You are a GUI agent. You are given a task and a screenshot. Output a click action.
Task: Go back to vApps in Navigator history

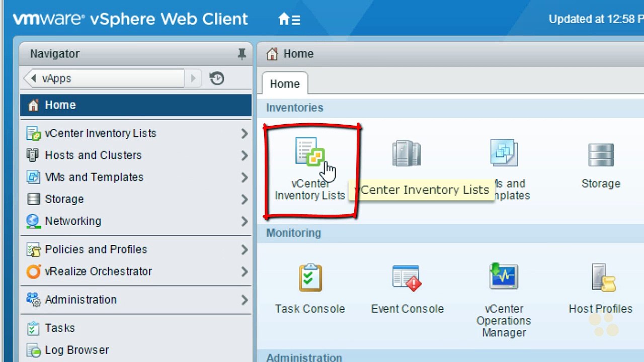[x=105, y=78]
